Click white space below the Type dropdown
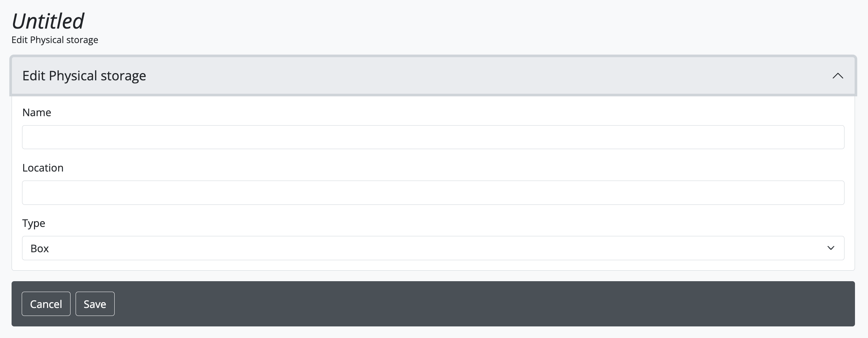The image size is (868, 338). point(433,265)
